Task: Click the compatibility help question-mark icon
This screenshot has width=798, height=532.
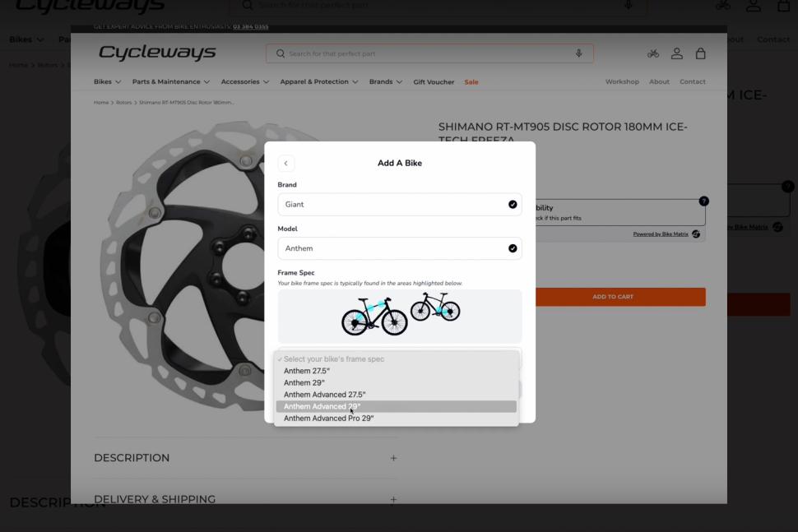Action: (704, 201)
